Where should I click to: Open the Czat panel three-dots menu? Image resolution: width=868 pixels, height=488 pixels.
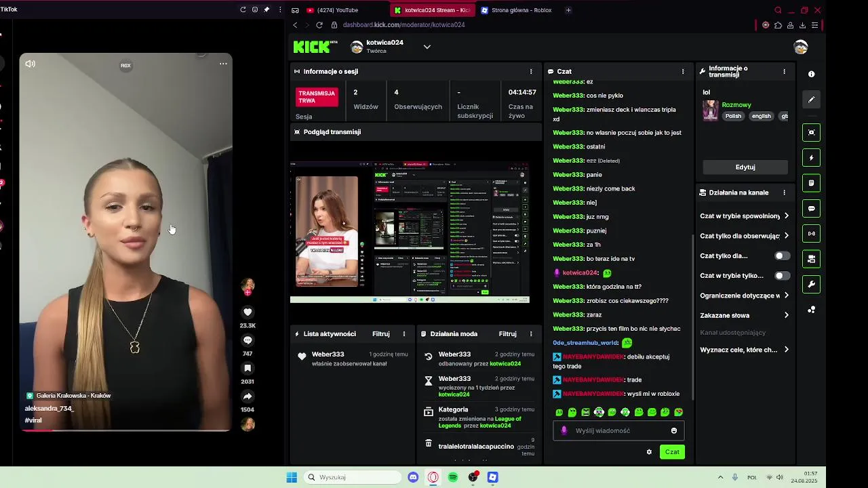(x=683, y=71)
